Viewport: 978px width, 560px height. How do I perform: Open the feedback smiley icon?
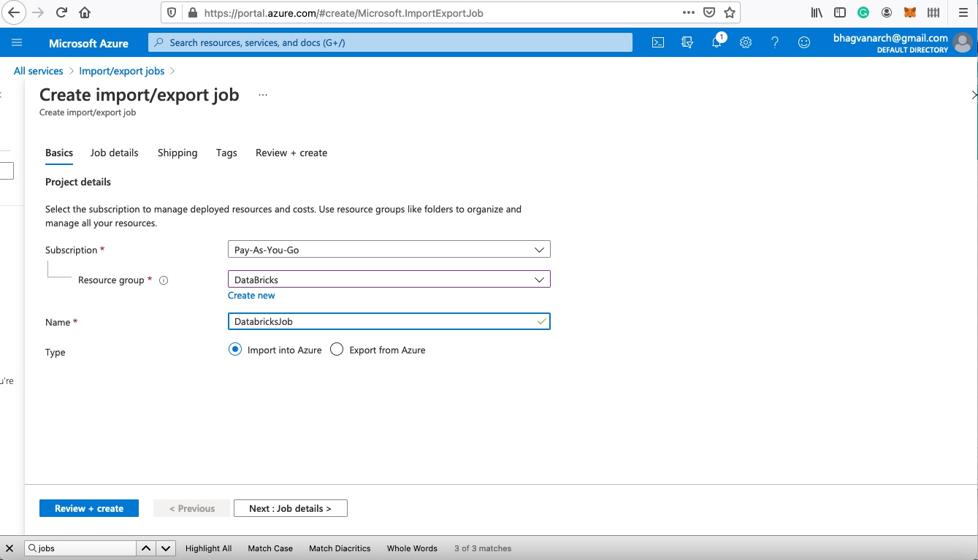click(x=804, y=42)
